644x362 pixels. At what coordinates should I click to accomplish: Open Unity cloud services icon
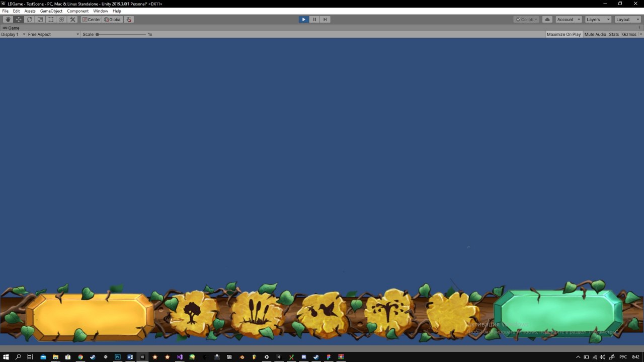click(x=547, y=20)
